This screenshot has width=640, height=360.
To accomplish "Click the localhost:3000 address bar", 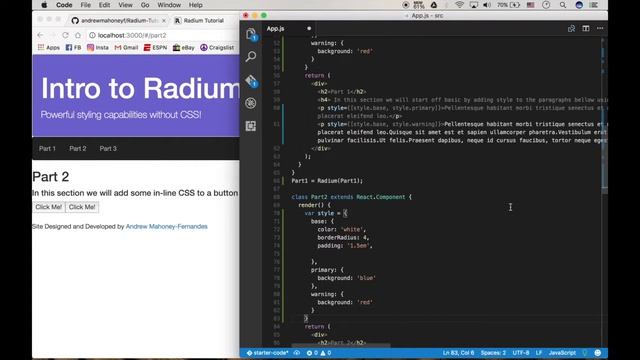I will pos(163,35).
